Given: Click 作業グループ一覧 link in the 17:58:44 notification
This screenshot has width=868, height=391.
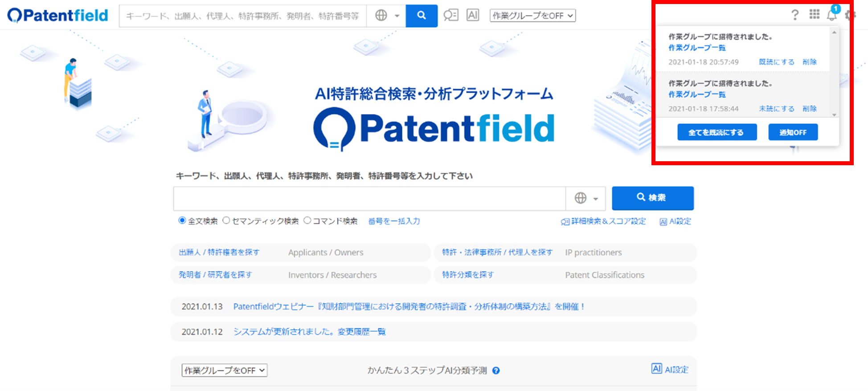Looking at the screenshot, I should [x=697, y=94].
